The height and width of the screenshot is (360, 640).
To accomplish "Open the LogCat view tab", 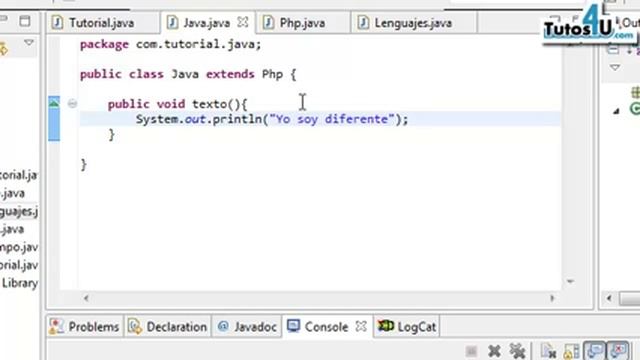I will [407, 327].
